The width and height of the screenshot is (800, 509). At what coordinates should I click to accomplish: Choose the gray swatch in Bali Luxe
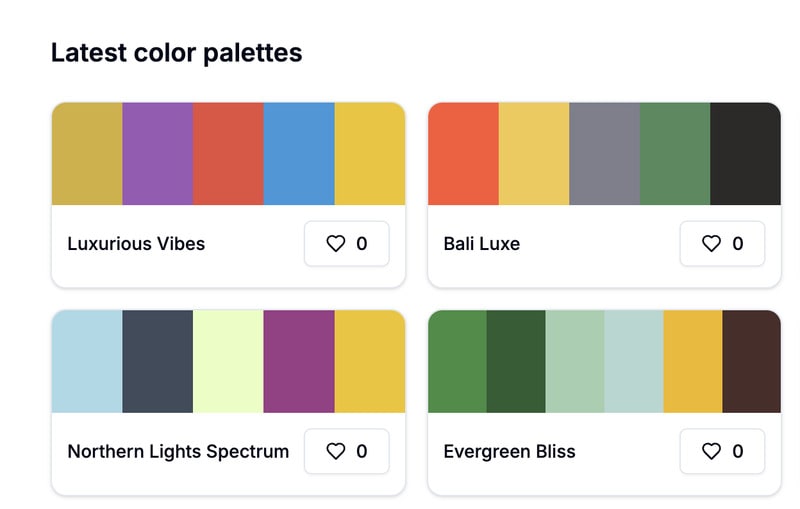click(604, 154)
